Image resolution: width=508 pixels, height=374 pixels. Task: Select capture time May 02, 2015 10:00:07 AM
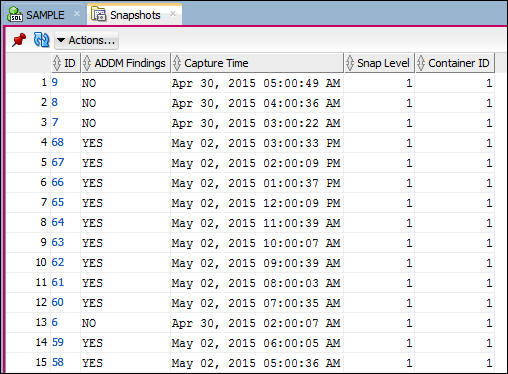pos(256,243)
